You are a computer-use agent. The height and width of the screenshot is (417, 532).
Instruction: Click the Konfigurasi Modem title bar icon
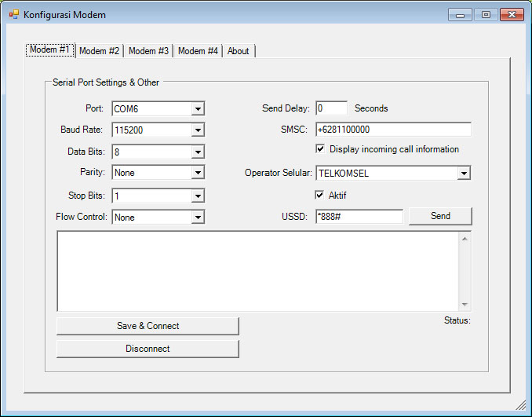coord(13,15)
